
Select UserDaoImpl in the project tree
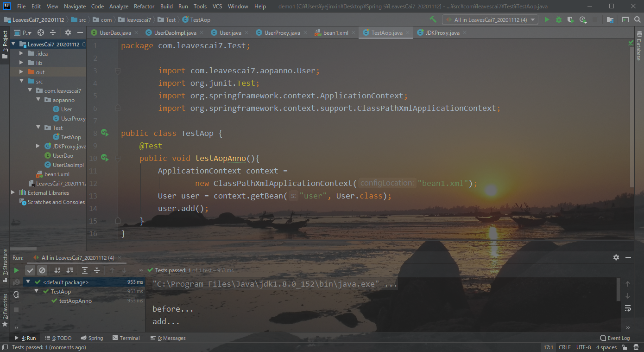click(x=68, y=165)
